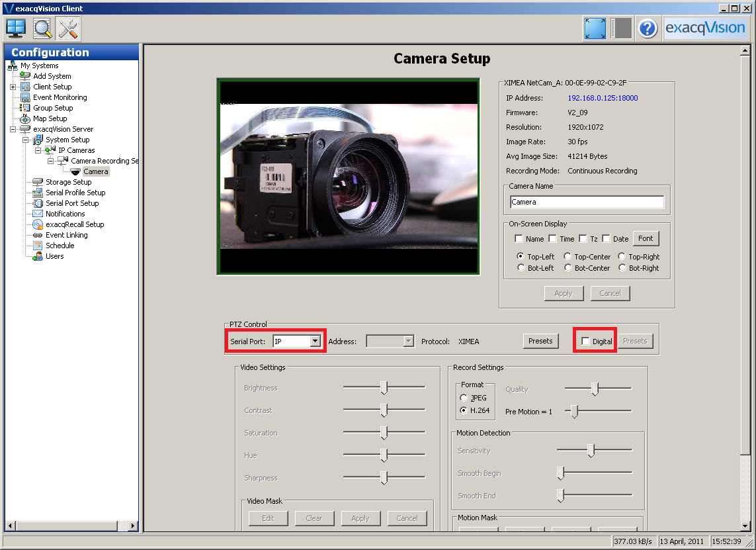
Task: Click the hide navigation panel icon
Action: click(622, 28)
